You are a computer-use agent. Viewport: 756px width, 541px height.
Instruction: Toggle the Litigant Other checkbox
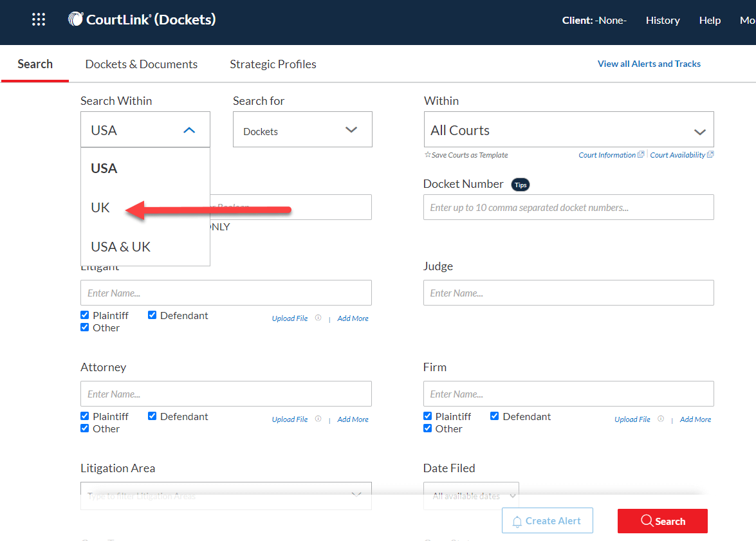click(x=85, y=327)
